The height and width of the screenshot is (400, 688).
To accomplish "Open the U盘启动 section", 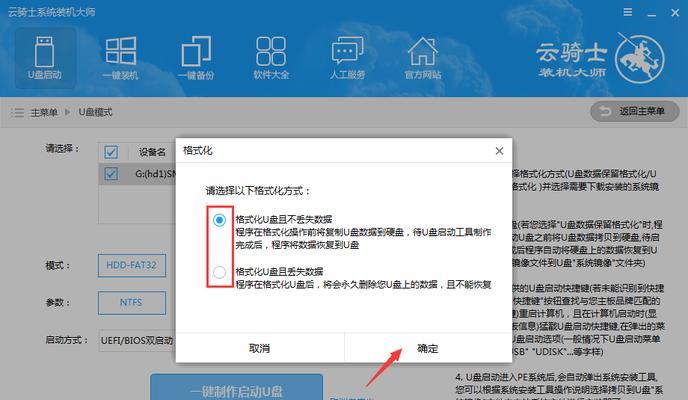I will [x=45, y=58].
